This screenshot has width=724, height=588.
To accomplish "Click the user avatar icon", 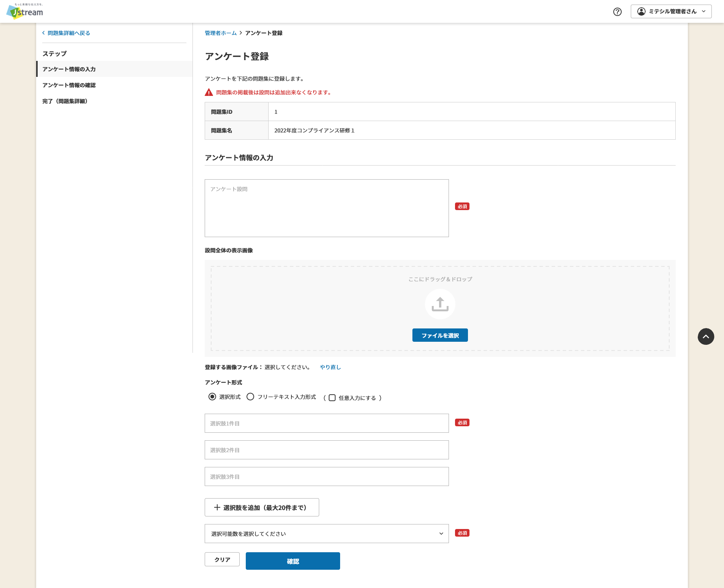I will click(641, 11).
